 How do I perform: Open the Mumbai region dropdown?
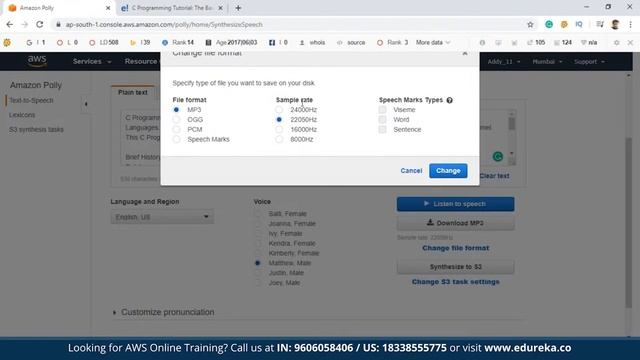click(x=547, y=62)
